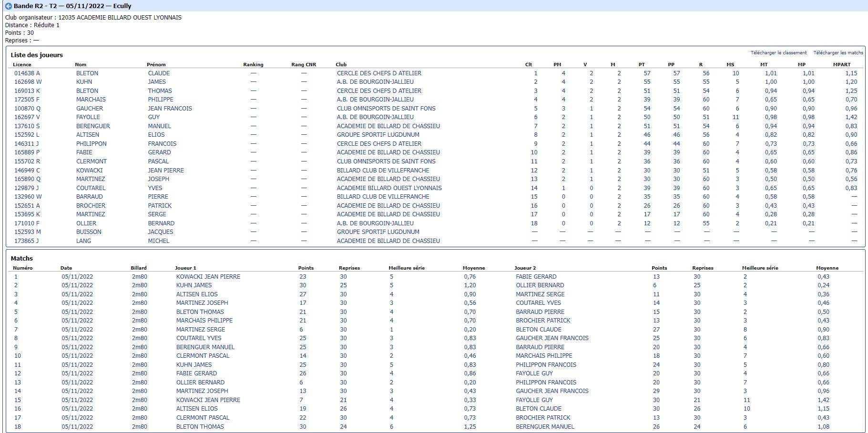Screen dimensions: 868x433
Task: Click GAUCHER JEAN FRANCOIS in match 8
Action: tap(552, 338)
